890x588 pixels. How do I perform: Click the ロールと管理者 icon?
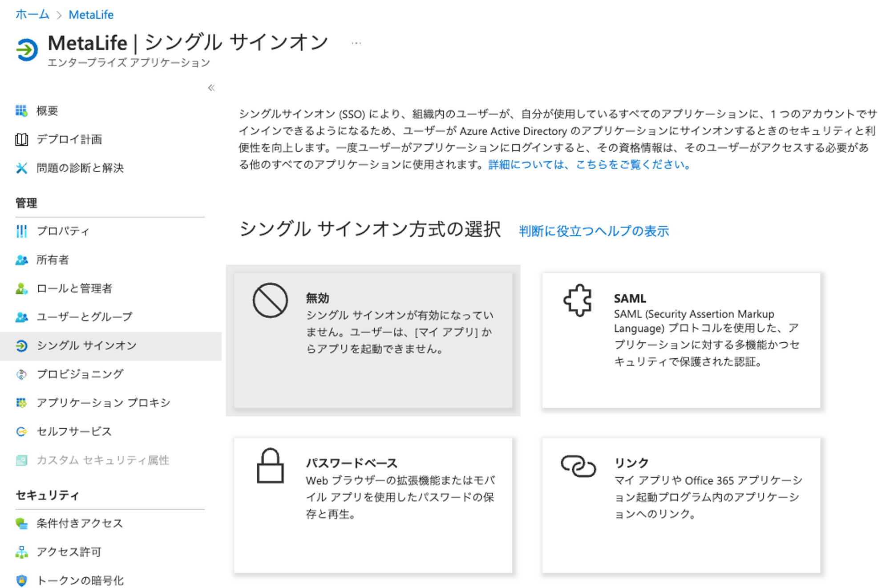(21, 288)
